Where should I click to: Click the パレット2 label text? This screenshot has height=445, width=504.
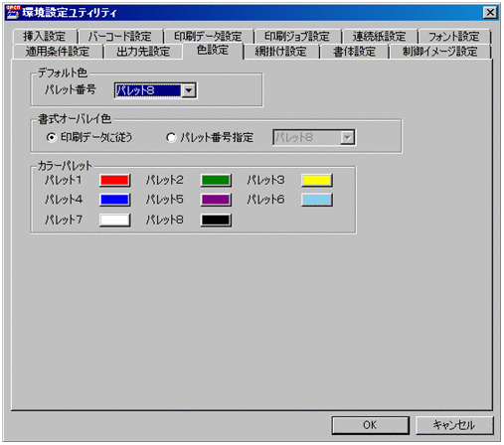[164, 180]
